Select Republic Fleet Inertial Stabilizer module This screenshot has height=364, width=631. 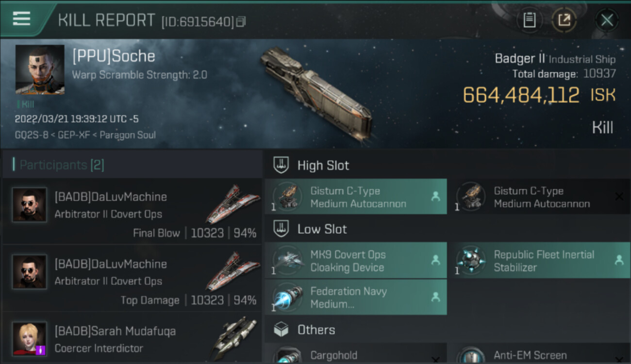(539, 261)
